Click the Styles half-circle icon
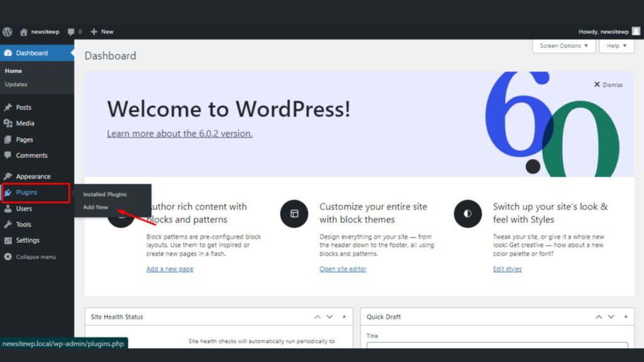Viewport: 644px width, 362px height. pos(467,214)
